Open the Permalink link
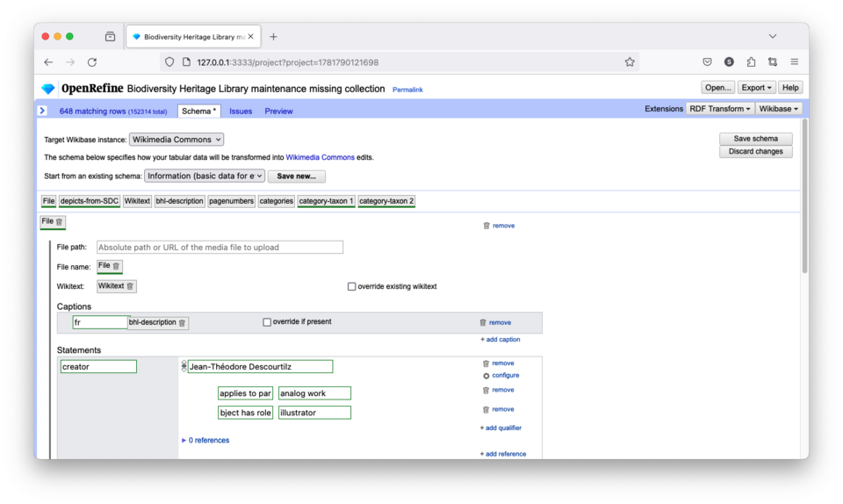 pos(407,90)
